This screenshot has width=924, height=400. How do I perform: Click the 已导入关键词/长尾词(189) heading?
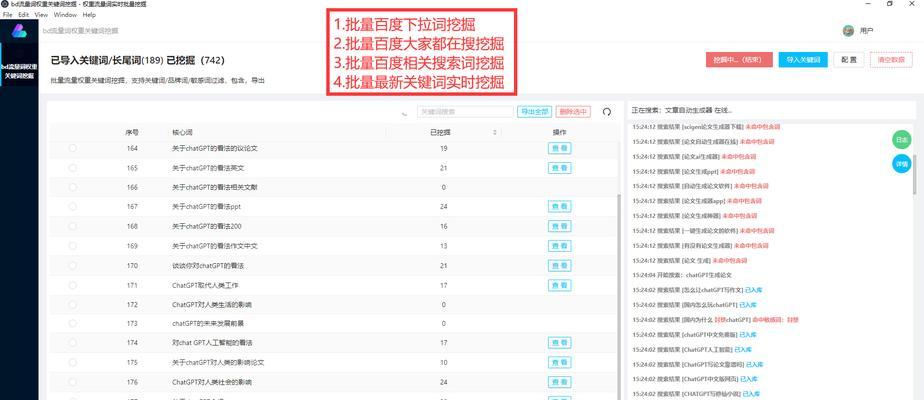(108, 61)
